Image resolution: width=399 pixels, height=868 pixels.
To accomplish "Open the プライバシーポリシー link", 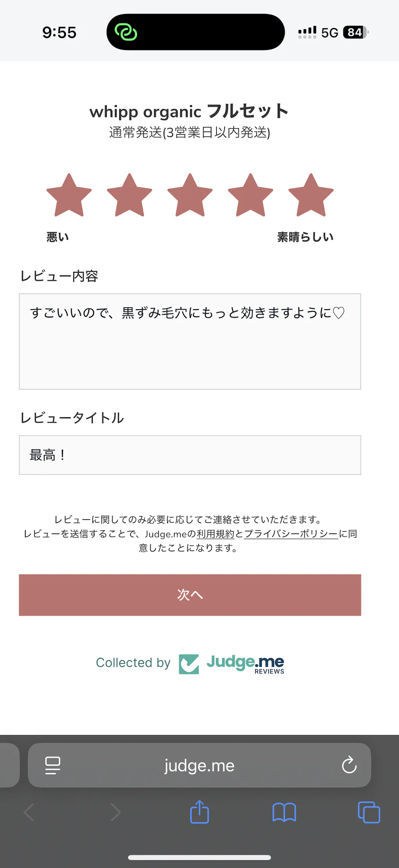I will (291, 533).
